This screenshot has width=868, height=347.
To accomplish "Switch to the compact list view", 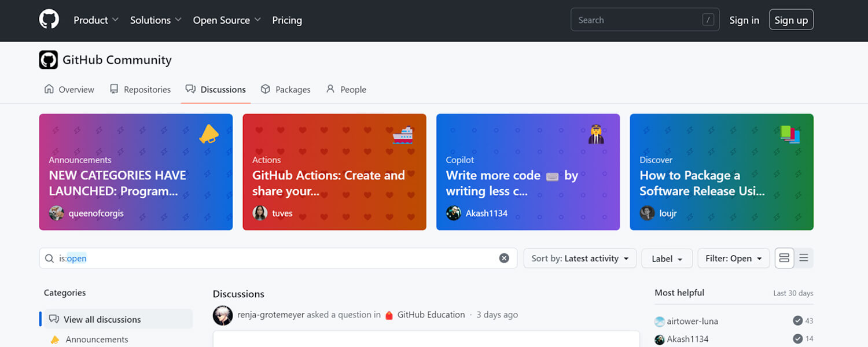I will click(804, 259).
